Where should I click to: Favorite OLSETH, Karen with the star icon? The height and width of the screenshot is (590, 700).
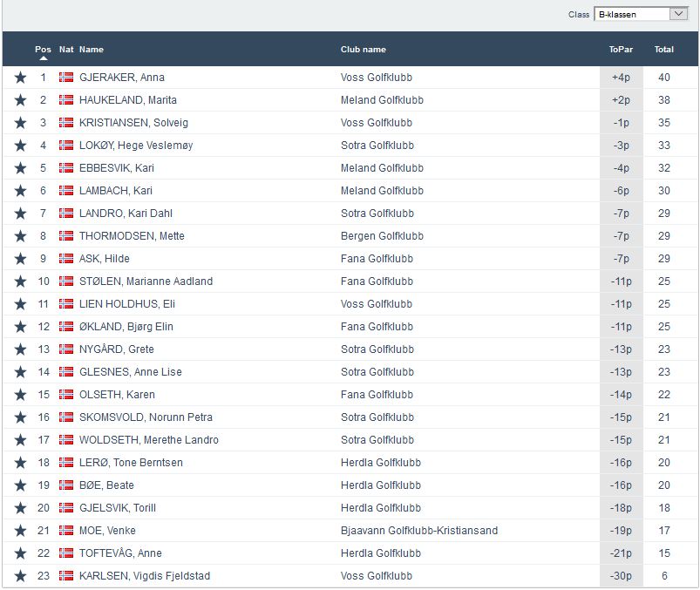point(20,395)
